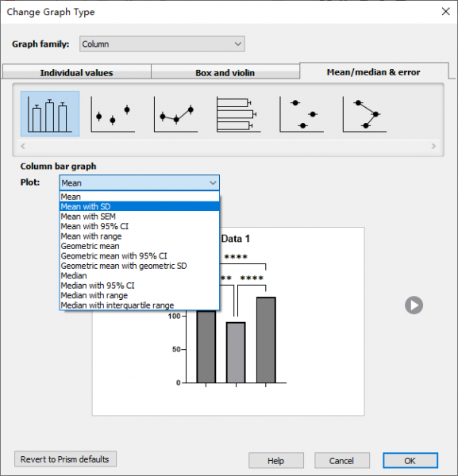Confirm with the OK button

click(x=410, y=460)
